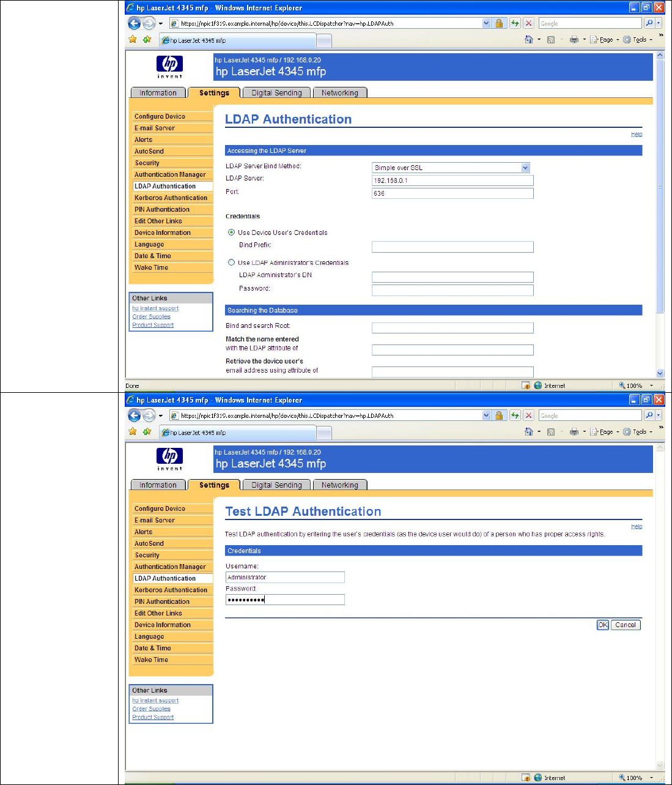Image resolution: width=672 pixels, height=785 pixels.
Task: Click the LDAP Server address field
Action: click(452, 180)
